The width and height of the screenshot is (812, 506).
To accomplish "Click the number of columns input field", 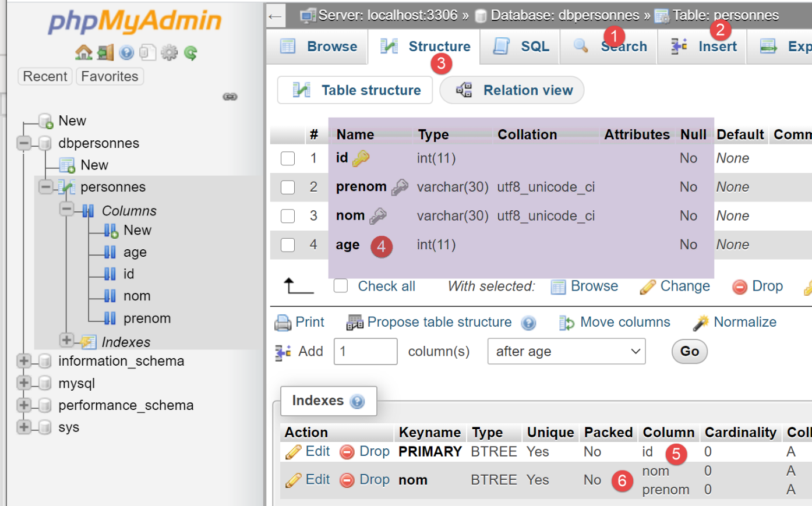I will pyautogui.click(x=365, y=352).
